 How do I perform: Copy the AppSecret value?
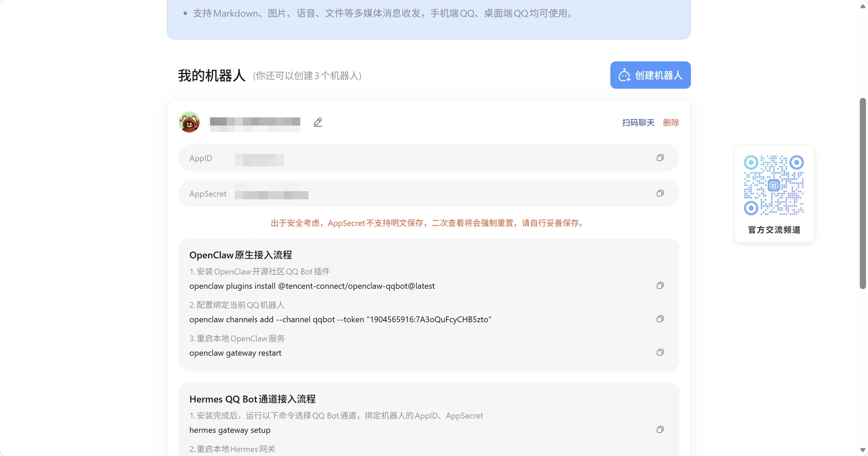click(660, 193)
